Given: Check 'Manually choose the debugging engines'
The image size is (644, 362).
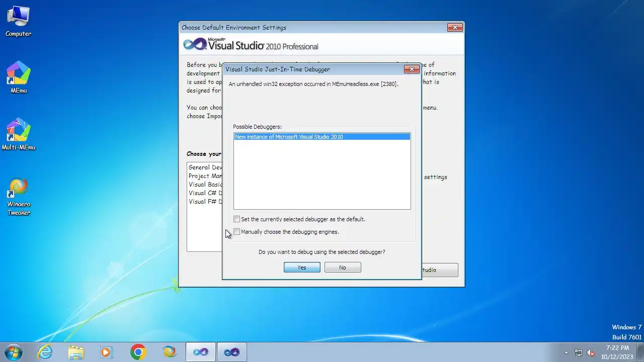Looking at the screenshot, I should coord(237,232).
